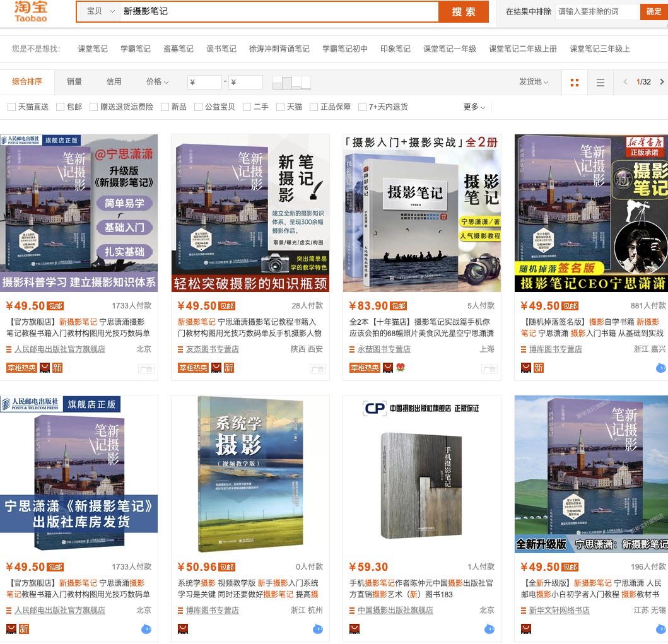Image resolution: width=668 pixels, height=644 pixels.
Task: Click Tmall cat icon on 友杰图书专营店 listing
Action: point(216,368)
